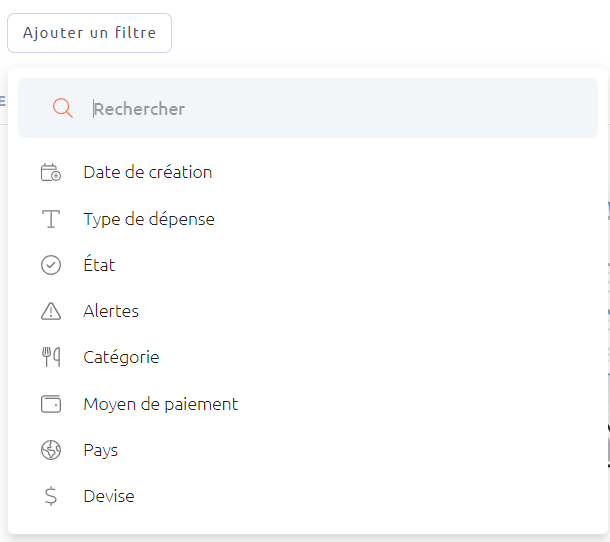Select the État filter option
The height and width of the screenshot is (542, 610).
pos(99,264)
